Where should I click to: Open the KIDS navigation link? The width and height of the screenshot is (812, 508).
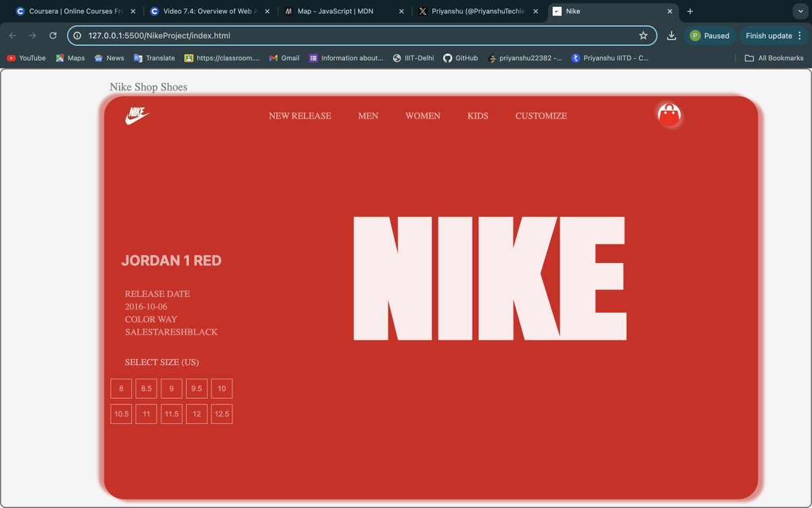pyautogui.click(x=478, y=116)
